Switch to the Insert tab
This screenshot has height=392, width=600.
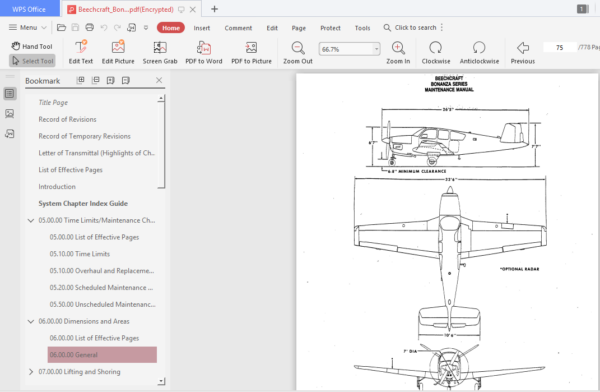coord(202,28)
